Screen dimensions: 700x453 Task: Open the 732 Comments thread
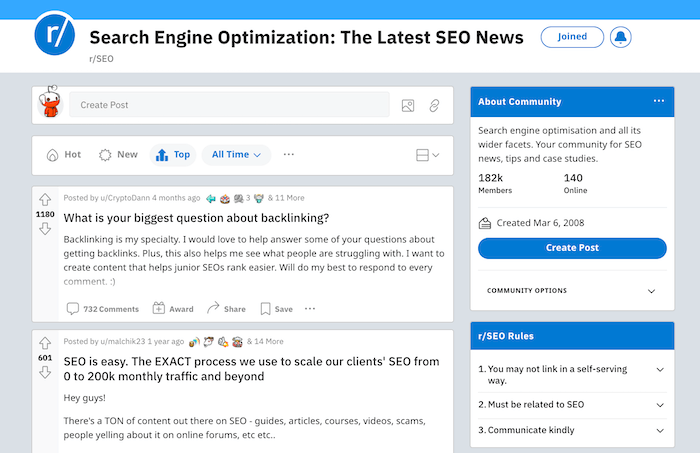103,309
